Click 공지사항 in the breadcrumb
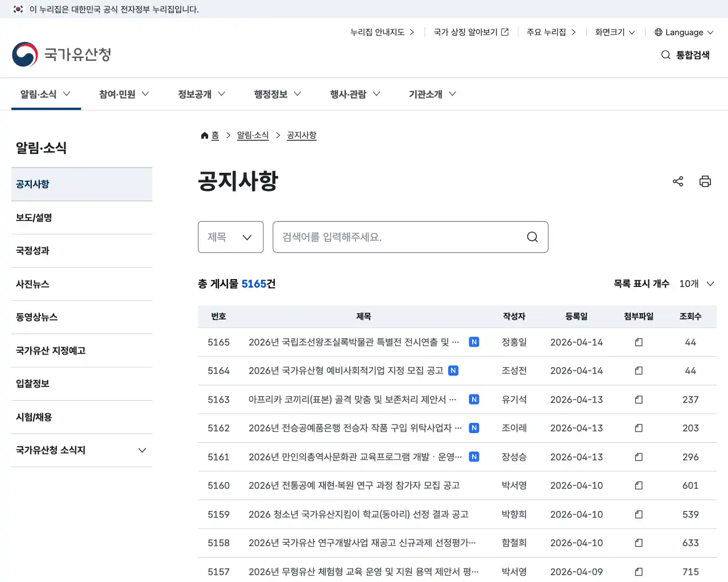The width and height of the screenshot is (728, 582). click(301, 135)
